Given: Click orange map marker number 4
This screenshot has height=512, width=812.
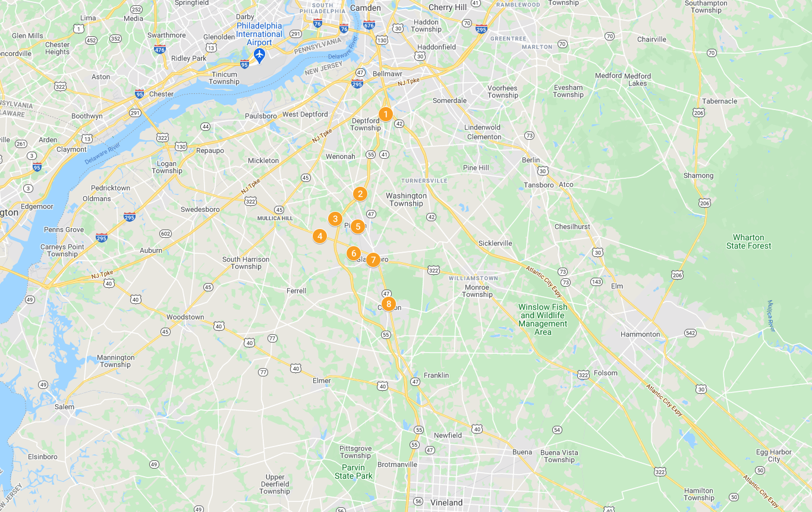Looking at the screenshot, I should click(x=320, y=237).
